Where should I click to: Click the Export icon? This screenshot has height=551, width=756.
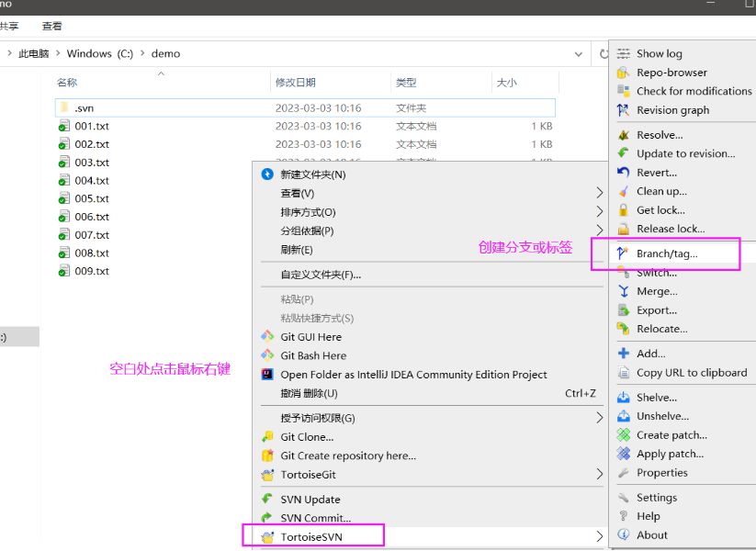[x=624, y=310]
